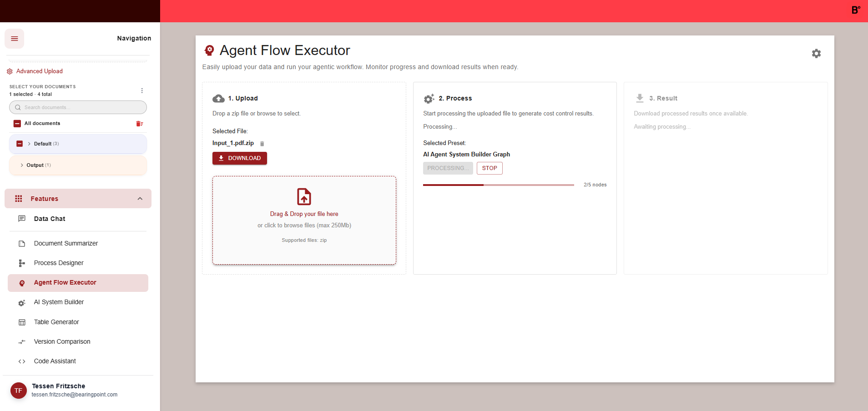The height and width of the screenshot is (411, 868).
Task: Toggle the Default folder checkbox
Action: [x=20, y=144]
